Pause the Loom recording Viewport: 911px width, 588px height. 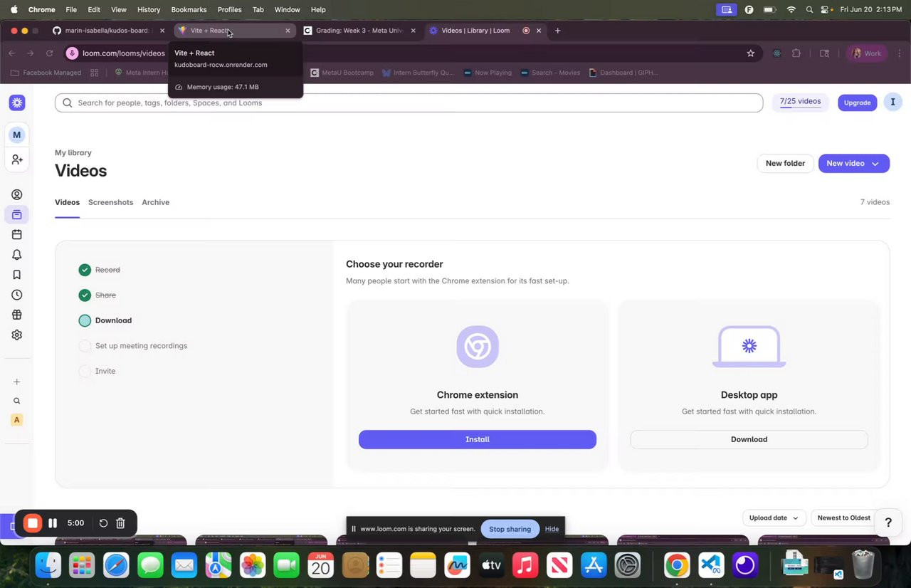point(53,523)
